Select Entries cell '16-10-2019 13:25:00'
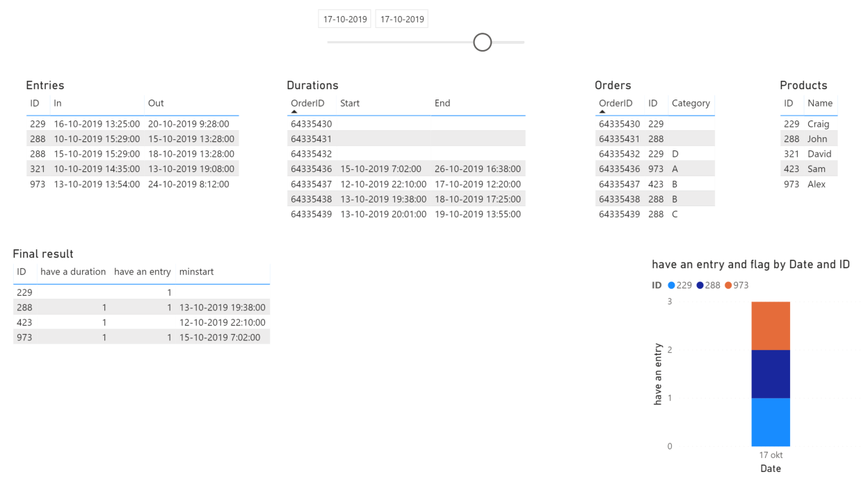 click(97, 124)
